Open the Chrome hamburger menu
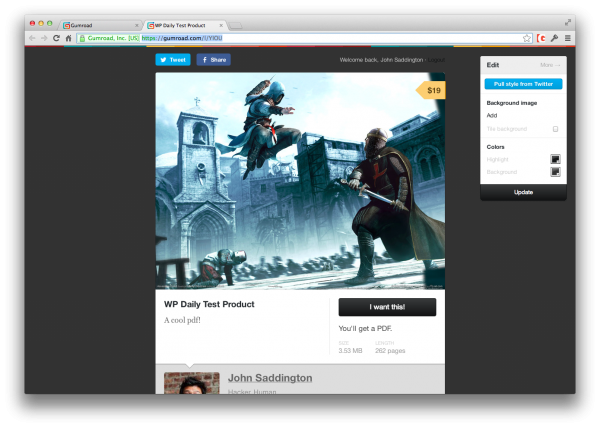This screenshot has height=428, width=600. pos(568,38)
